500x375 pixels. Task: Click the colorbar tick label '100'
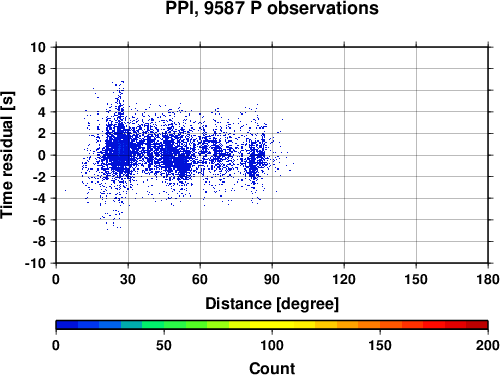tap(272, 345)
